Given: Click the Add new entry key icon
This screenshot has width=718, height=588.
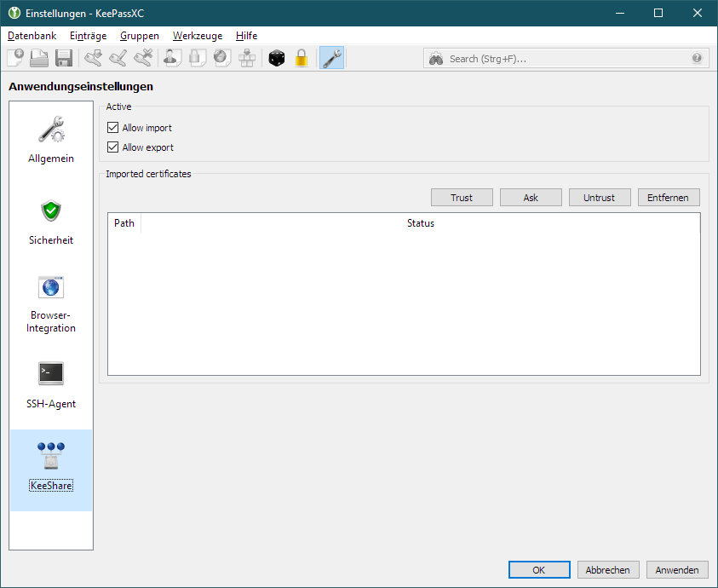Looking at the screenshot, I should (x=94, y=58).
